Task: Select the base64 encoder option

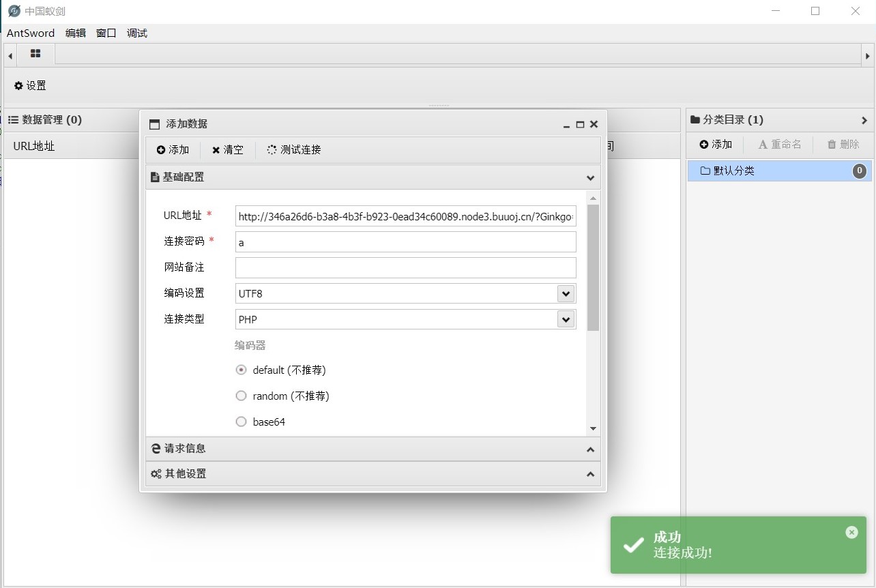Action: [241, 422]
